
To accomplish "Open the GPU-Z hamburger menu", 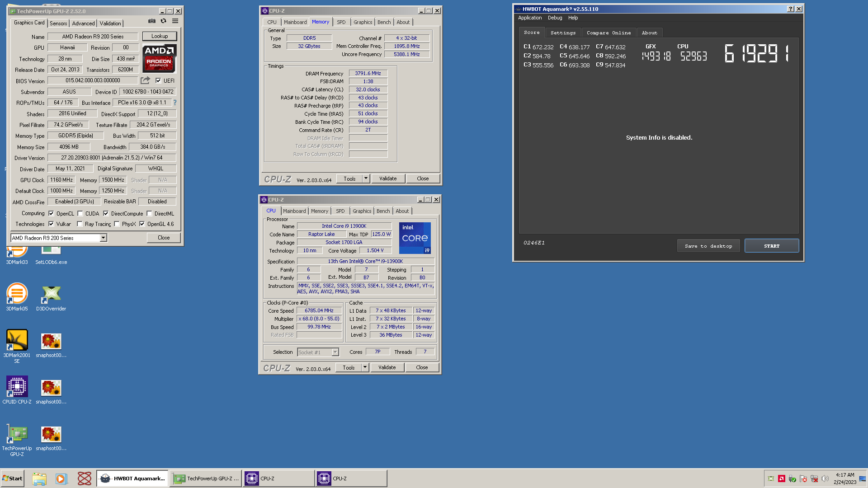I will pyautogui.click(x=175, y=21).
